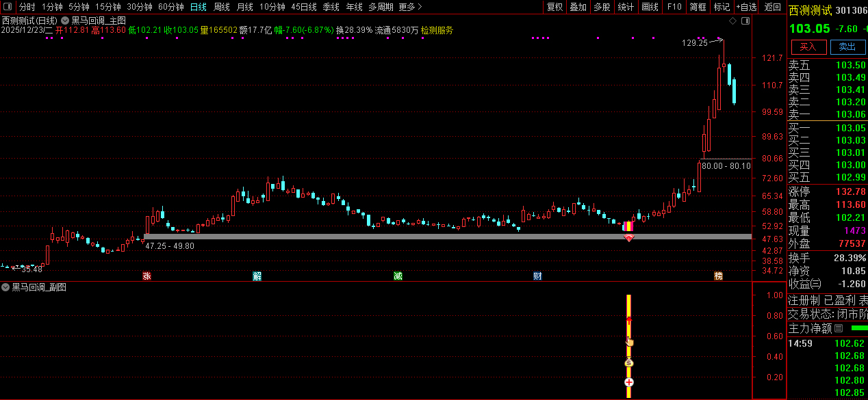The height and width of the screenshot is (400, 868).
Task: Click the blue 卖出 sell button
Action: pyautogui.click(x=847, y=46)
